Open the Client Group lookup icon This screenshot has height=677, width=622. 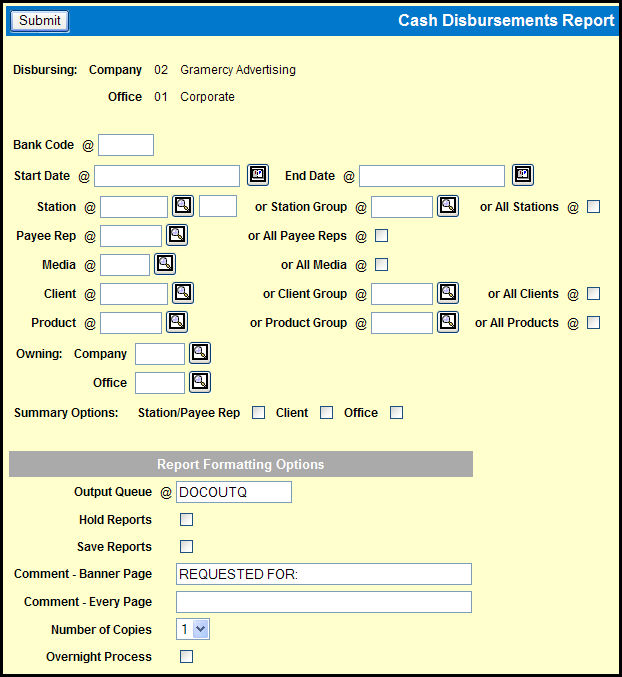coord(447,293)
